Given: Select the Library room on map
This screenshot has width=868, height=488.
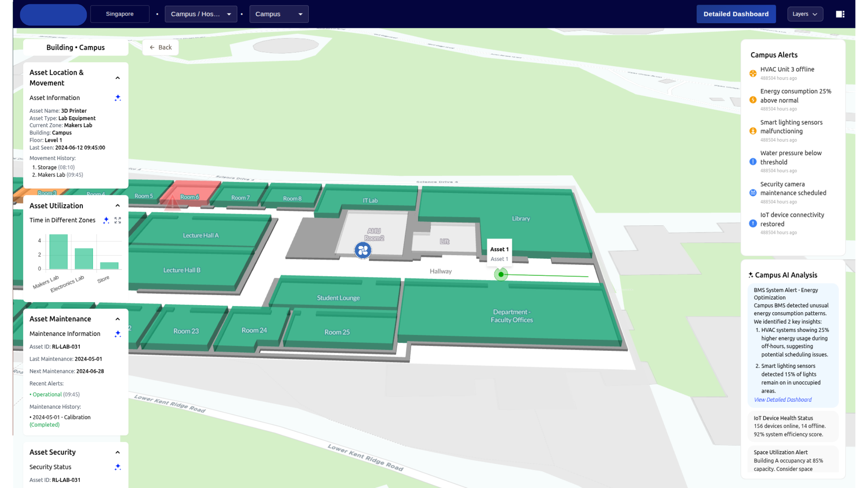Looking at the screenshot, I should coord(521,218).
